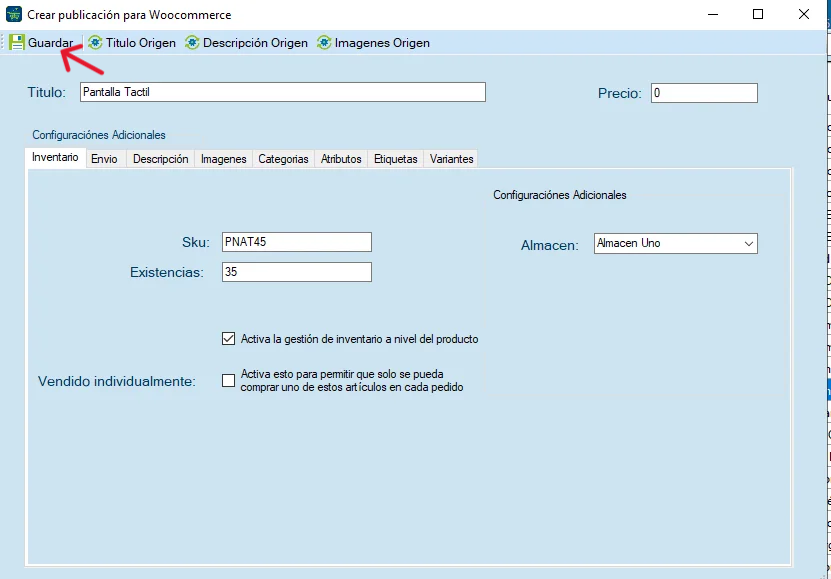
Task: Select the Atributos tab
Action: point(341,159)
